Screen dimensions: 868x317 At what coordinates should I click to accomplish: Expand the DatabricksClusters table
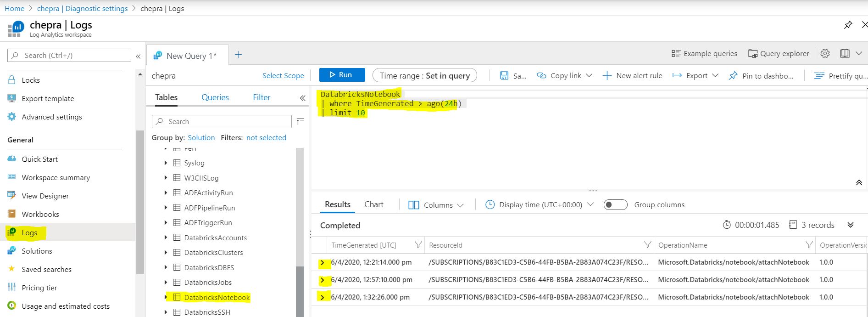[166, 252]
